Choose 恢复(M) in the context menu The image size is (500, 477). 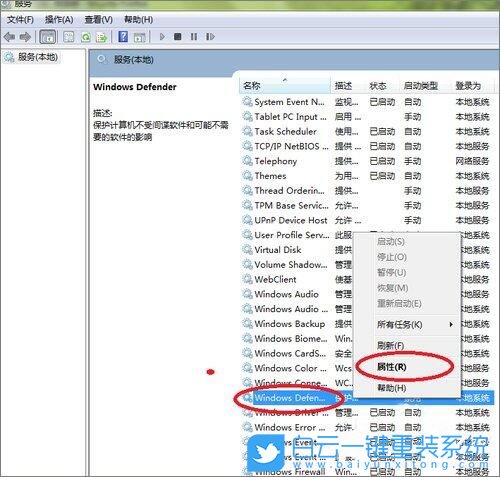click(392, 288)
